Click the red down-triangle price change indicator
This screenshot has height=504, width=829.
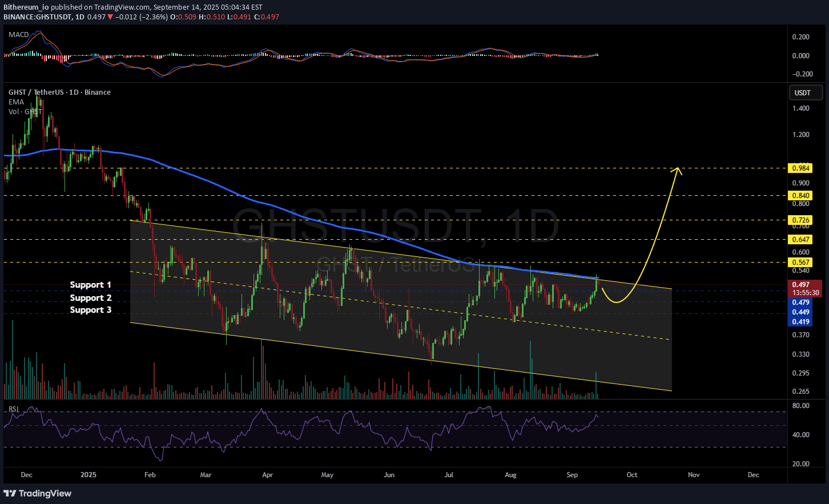(x=110, y=17)
